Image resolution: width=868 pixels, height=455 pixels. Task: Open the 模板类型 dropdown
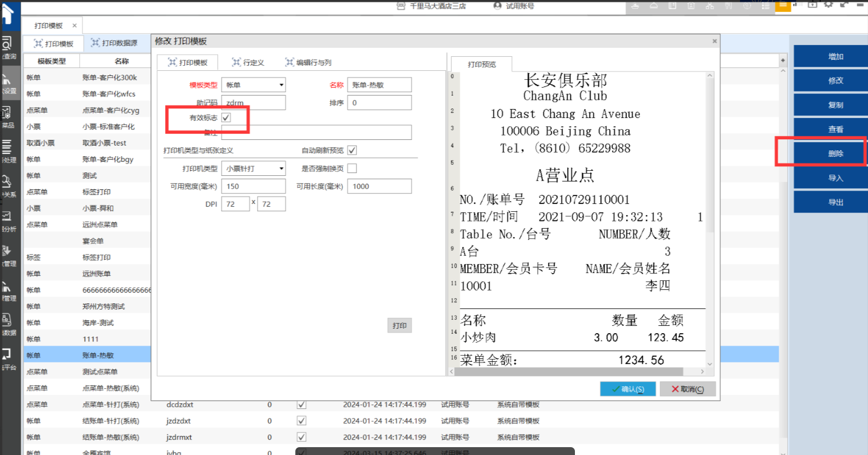pyautogui.click(x=253, y=85)
